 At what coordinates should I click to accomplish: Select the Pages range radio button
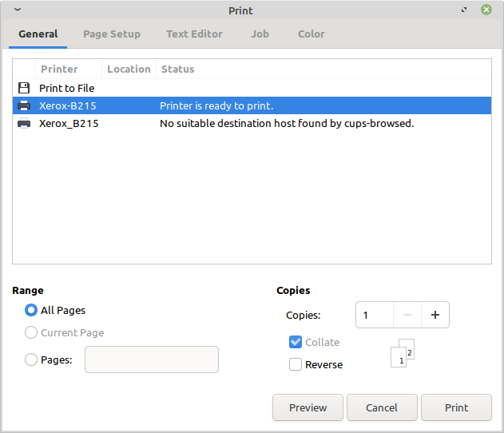pos(31,360)
